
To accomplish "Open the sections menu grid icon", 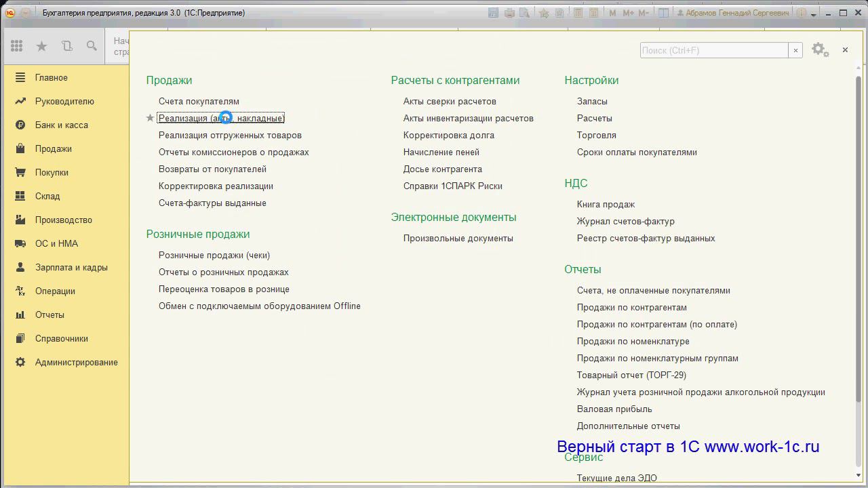I will tap(17, 46).
